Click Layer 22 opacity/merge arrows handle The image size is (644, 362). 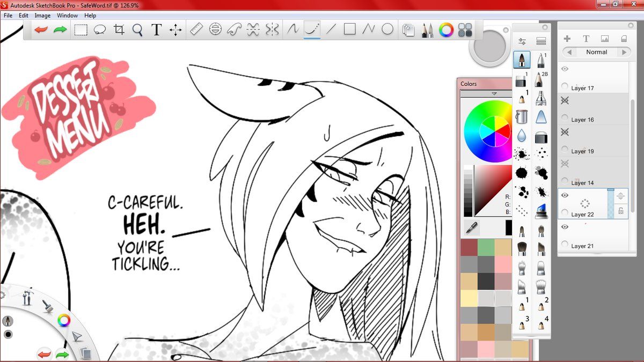click(620, 196)
